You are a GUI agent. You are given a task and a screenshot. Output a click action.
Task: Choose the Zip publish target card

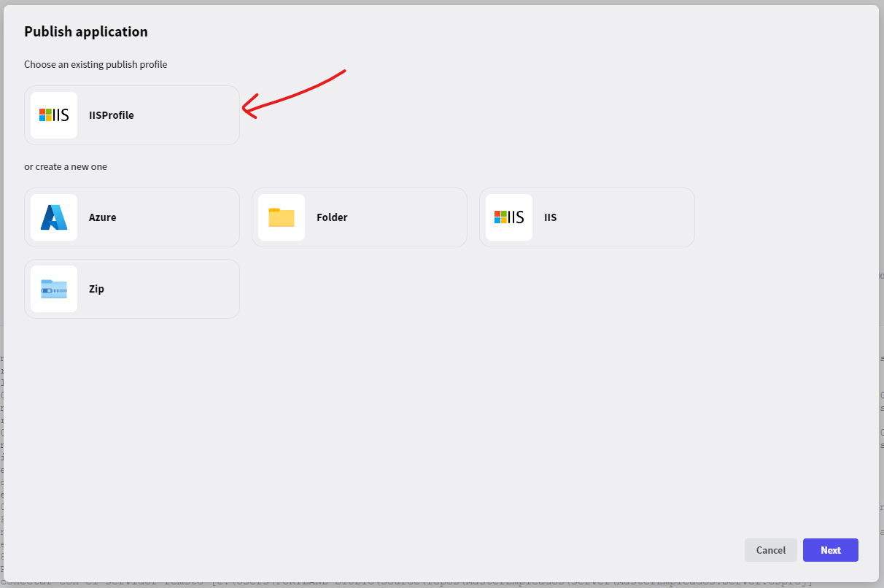tap(132, 289)
